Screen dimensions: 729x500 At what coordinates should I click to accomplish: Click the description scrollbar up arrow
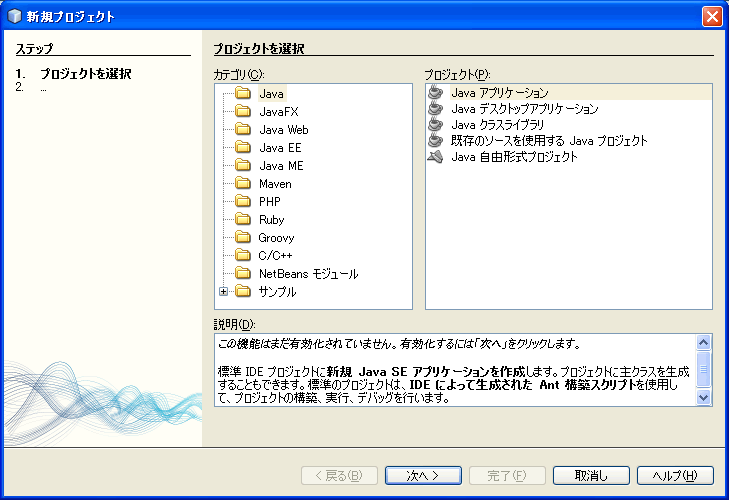[703, 343]
